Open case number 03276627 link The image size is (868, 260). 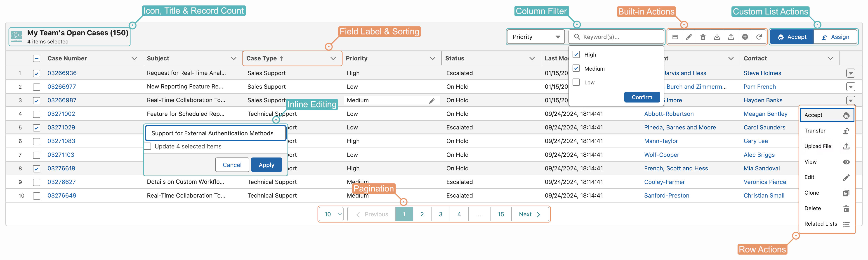62,182
